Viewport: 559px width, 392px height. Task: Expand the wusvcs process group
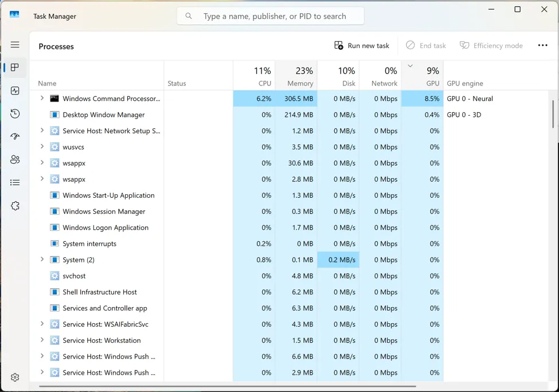point(42,147)
